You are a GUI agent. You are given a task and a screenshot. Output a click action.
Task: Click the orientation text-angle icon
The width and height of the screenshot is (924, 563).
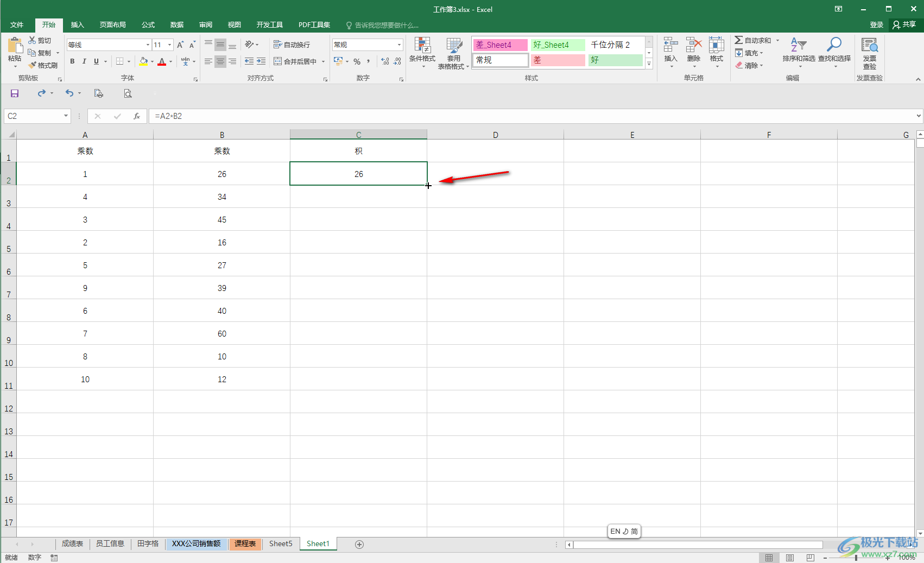tap(249, 45)
